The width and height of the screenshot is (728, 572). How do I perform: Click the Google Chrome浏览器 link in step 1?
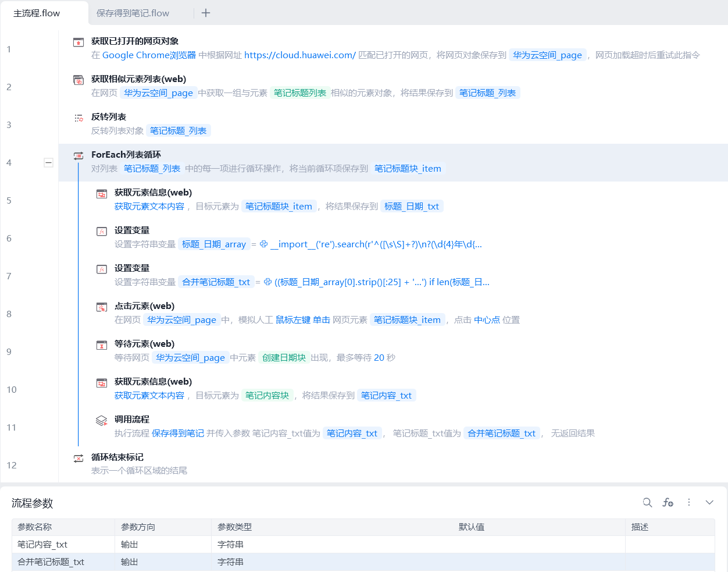click(149, 55)
